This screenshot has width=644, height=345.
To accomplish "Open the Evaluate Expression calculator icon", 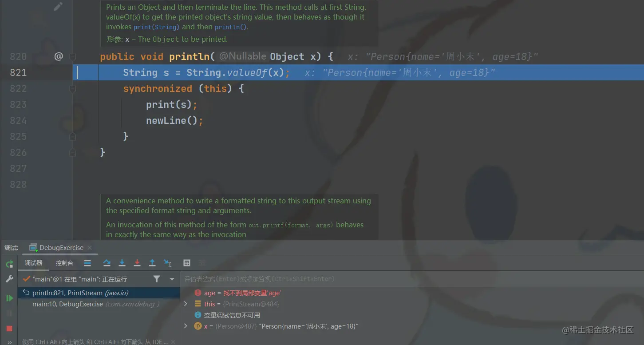I will coord(187,263).
